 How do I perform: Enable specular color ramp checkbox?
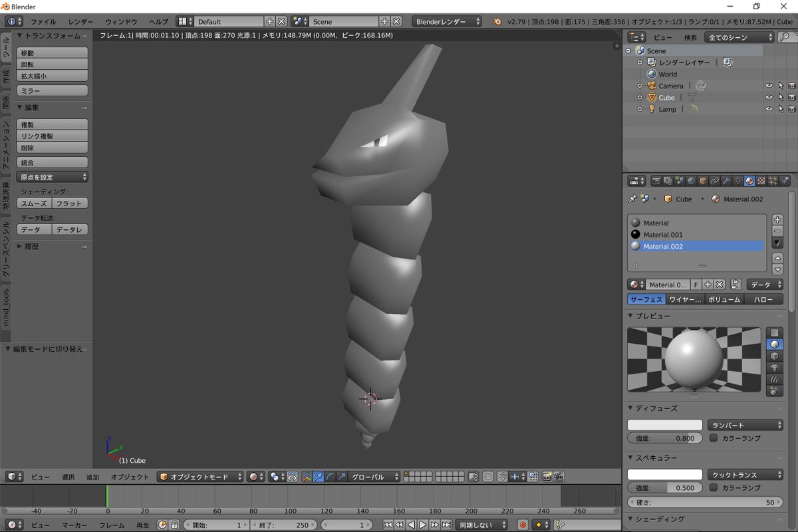[x=714, y=487]
